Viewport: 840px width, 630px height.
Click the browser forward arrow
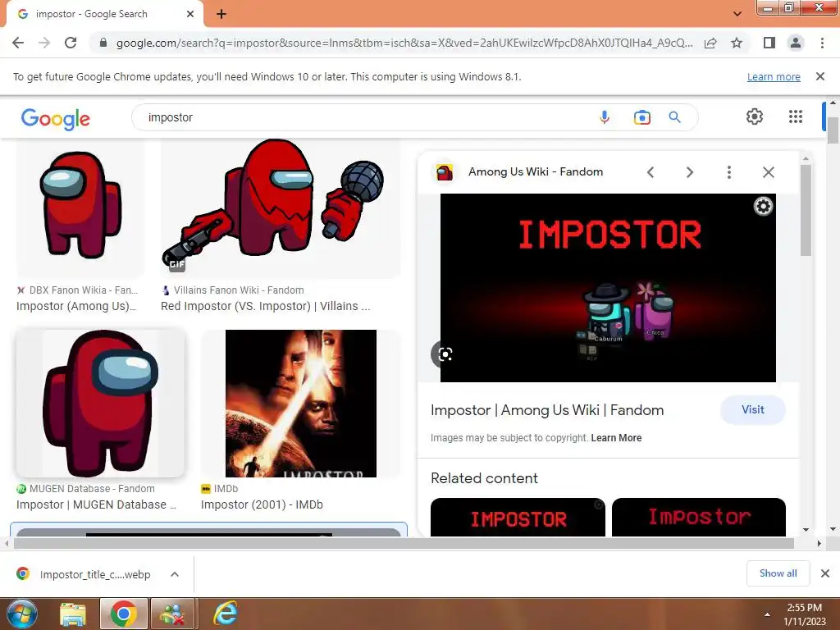click(x=44, y=43)
